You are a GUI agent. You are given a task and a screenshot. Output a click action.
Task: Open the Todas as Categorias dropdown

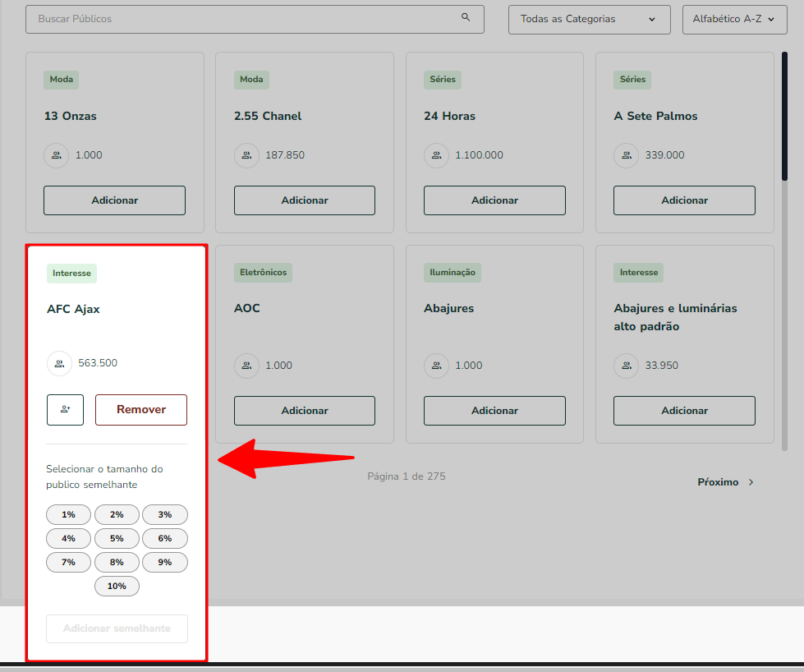[589, 20]
